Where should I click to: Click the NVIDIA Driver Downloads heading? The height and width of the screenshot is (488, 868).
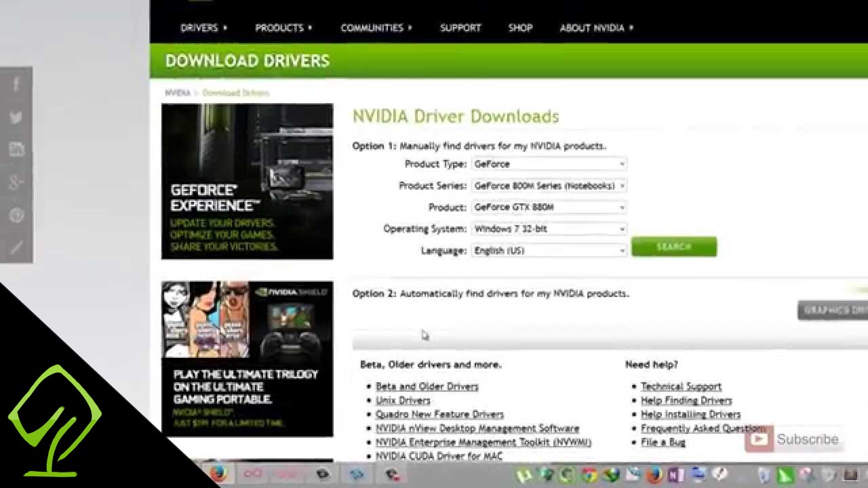coord(456,116)
